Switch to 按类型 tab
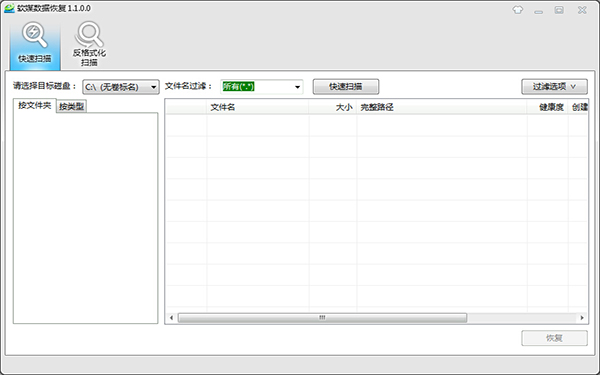The width and height of the screenshot is (600, 375). pos(72,106)
